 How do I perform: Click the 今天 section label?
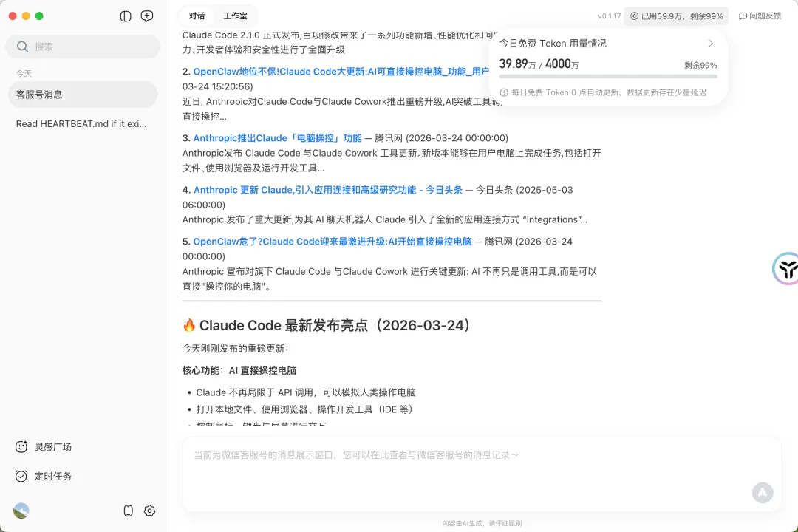click(x=24, y=74)
